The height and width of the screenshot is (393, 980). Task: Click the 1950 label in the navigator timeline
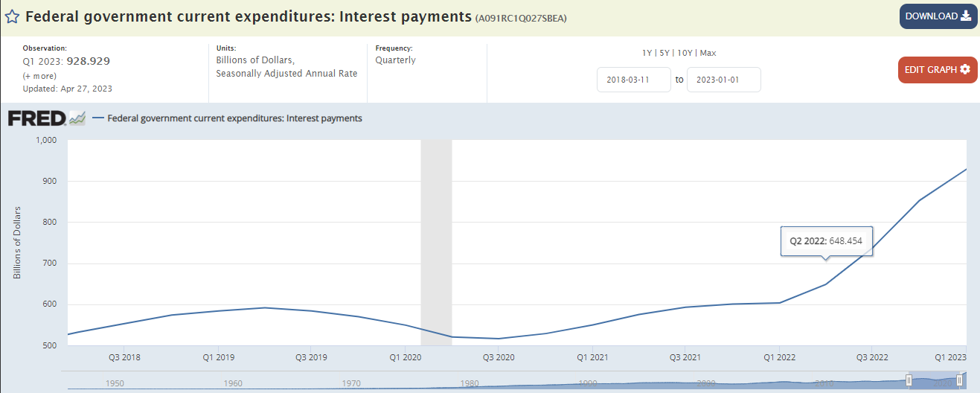pos(115,383)
